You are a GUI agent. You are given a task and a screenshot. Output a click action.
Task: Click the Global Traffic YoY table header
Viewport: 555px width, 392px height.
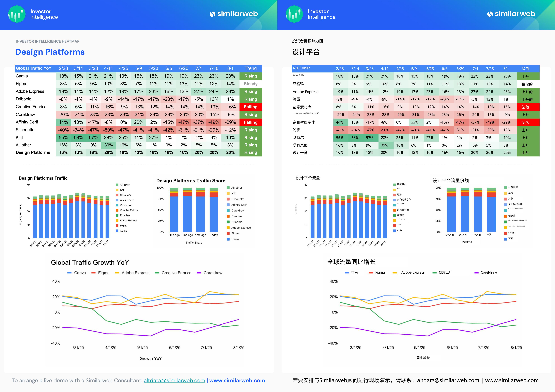(x=34, y=68)
